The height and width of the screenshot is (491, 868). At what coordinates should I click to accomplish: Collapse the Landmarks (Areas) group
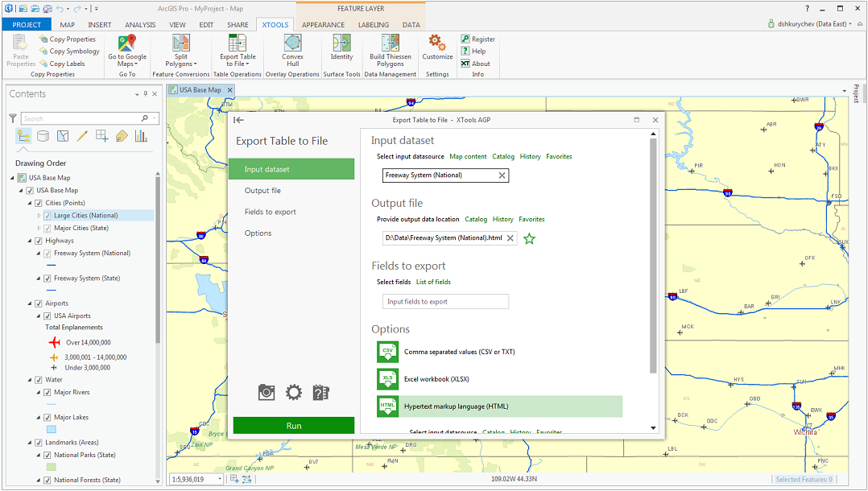[x=30, y=442]
